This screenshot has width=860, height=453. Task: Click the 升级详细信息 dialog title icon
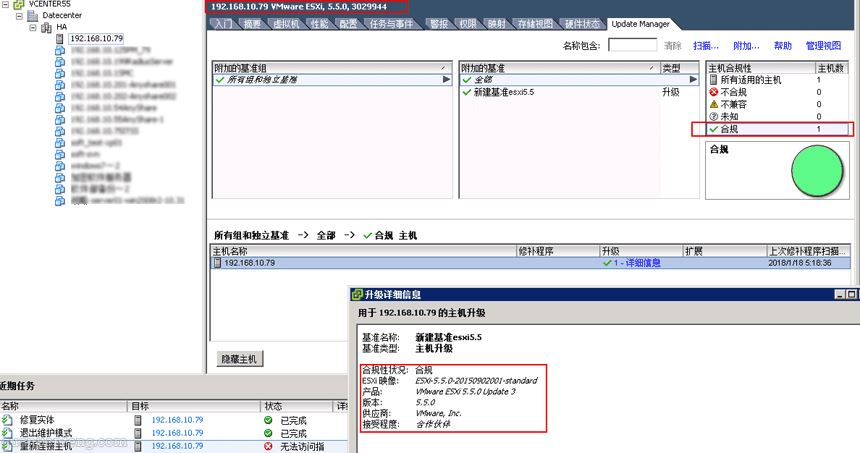[x=357, y=295]
